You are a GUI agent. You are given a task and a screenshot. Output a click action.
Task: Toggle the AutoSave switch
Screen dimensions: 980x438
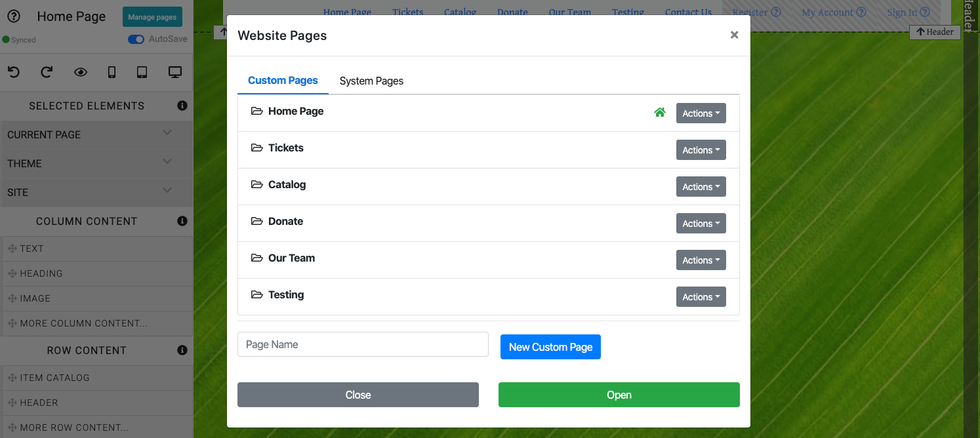136,39
